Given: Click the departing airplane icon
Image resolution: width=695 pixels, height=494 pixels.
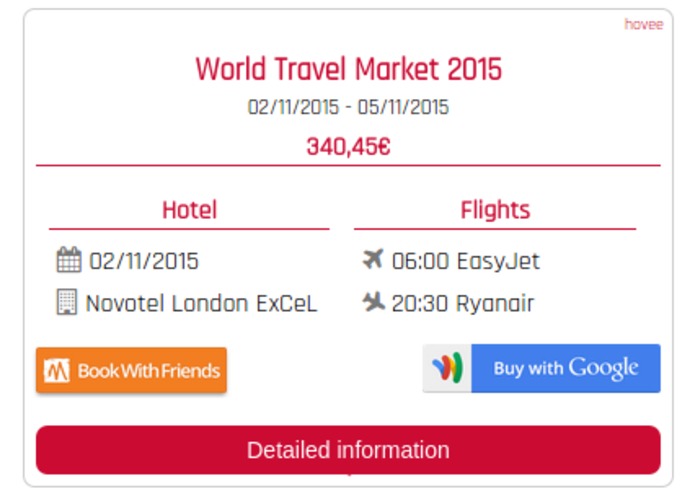Looking at the screenshot, I should [372, 259].
